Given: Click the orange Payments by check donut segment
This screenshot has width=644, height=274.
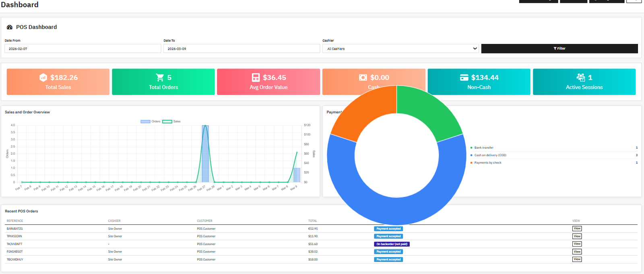Looking at the screenshot, I should pyautogui.click(x=364, y=111).
